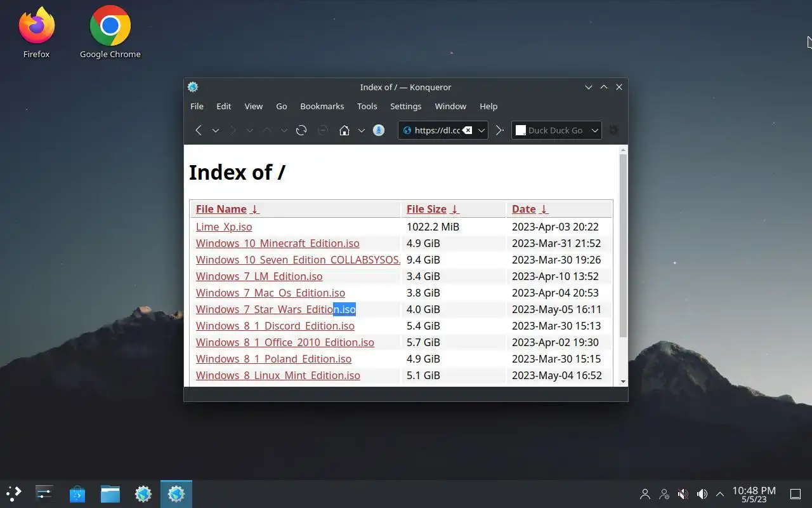Open the Windows_7_Mac_Os_Edition.iso link
This screenshot has height=508, width=812.
270,293
